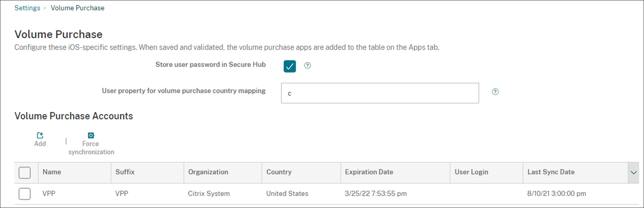Sort by the Organization column header
This screenshot has width=644, height=208.
pos(208,172)
